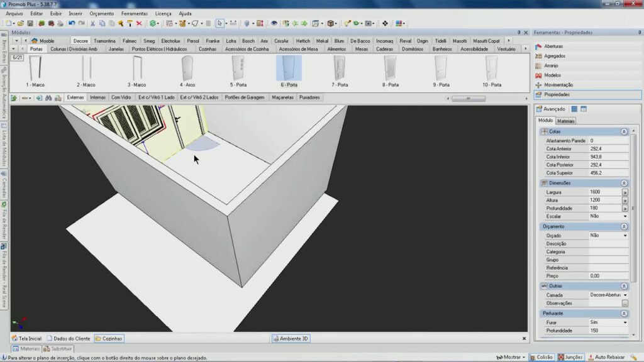Screen dimensions: 644x362
Task: Click the Cut scissors icon
Action: click(93, 23)
